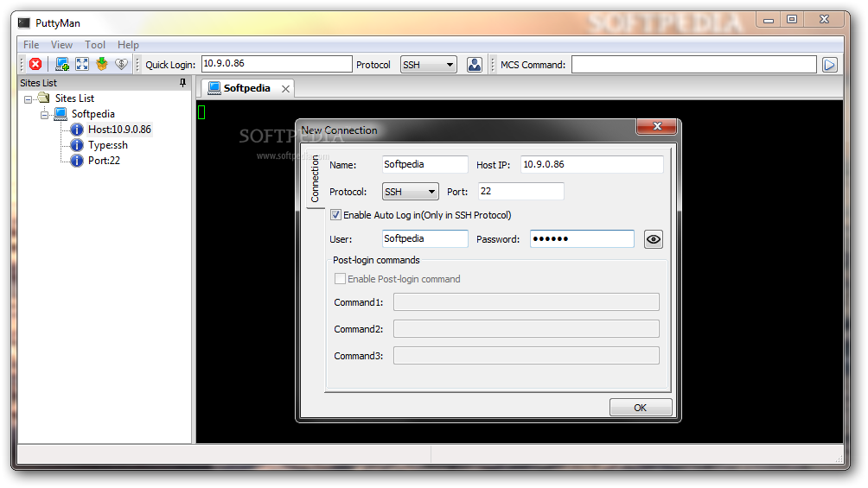Select the Type:ssh info entry
This screenshot has height=488, width=868.
click(108, 145)
